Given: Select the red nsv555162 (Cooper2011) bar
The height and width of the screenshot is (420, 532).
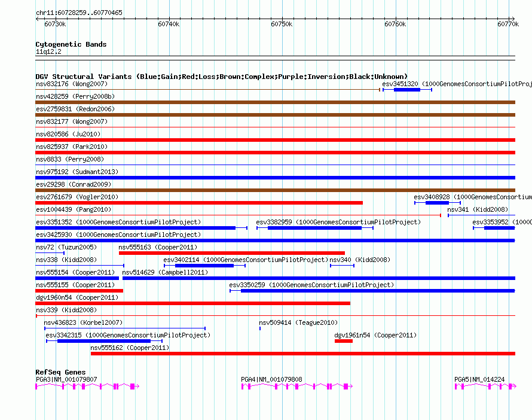Looking at the screenshot, I should click(x=303, y=354).
